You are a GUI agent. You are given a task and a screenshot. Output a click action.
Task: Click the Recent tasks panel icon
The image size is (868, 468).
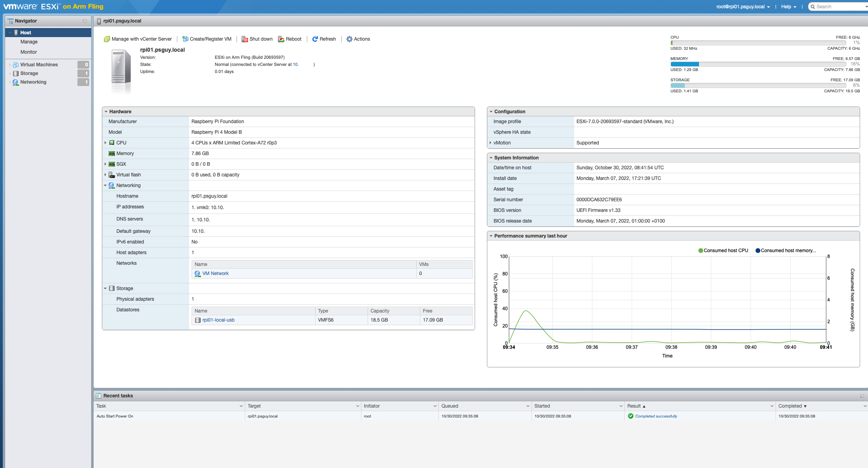point(98,396)
